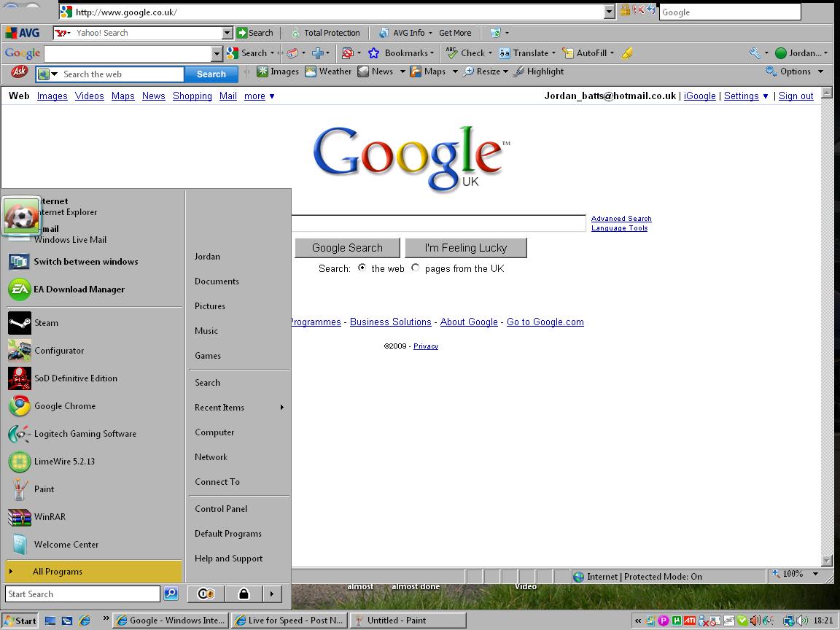Expand Google more menu
Screen dimensions: 840x630
click(260, 96)
